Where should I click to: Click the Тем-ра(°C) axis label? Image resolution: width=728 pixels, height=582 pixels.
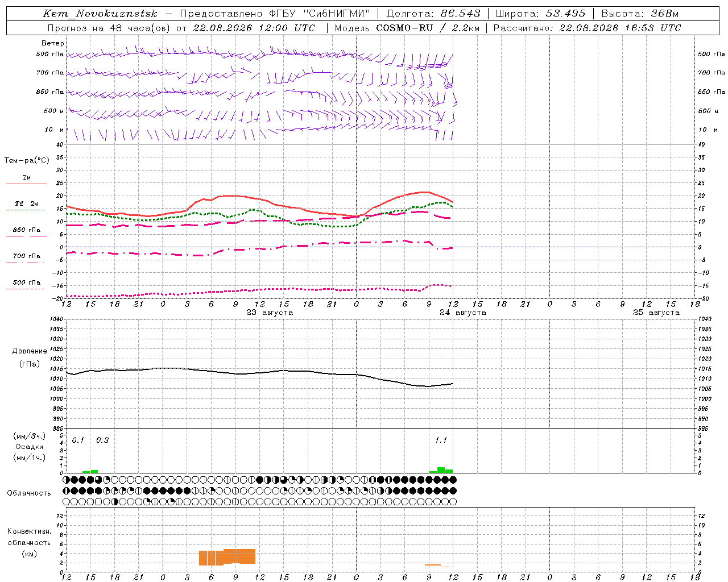click(x=27, y=161)
